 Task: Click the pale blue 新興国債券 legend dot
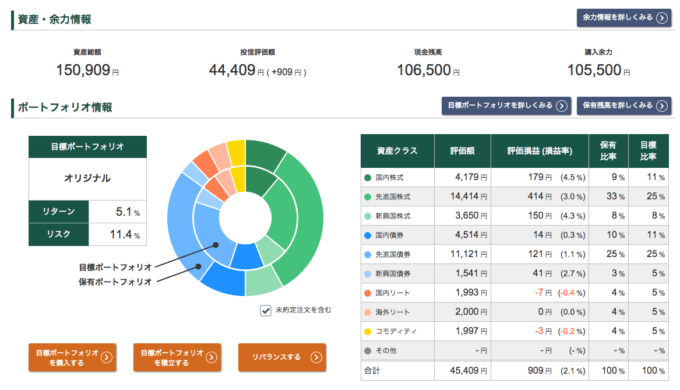[368, 274]
